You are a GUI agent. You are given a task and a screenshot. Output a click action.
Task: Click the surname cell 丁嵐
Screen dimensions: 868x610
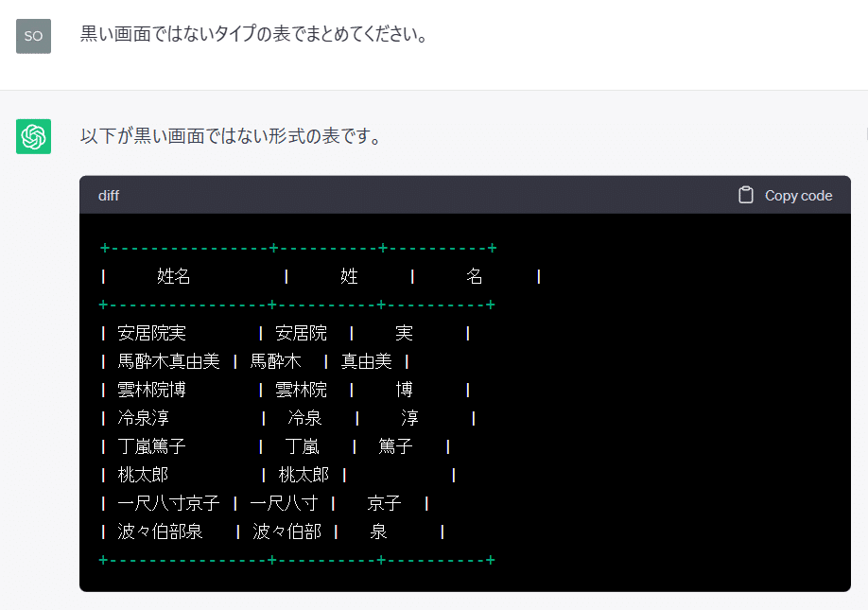302,446
